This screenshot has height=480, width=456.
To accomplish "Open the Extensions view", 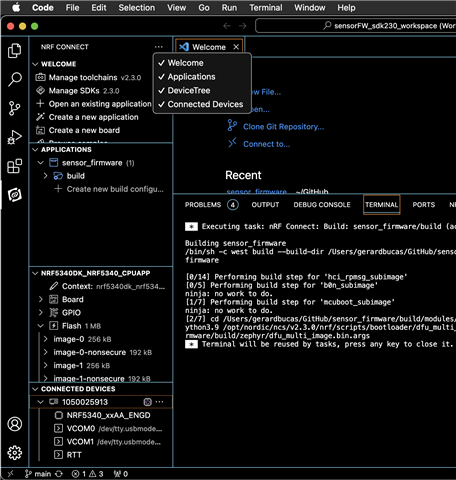I will [x=15, y=166].
